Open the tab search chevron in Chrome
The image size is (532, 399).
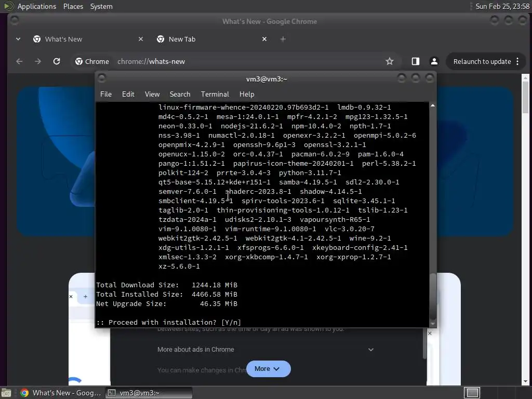pos(18,39)
